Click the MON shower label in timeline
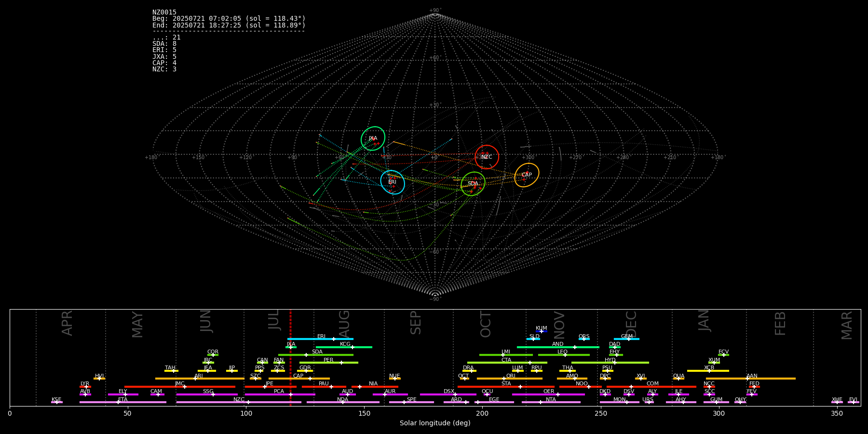Viewport: 868px width, 434px height. (620, 400)
